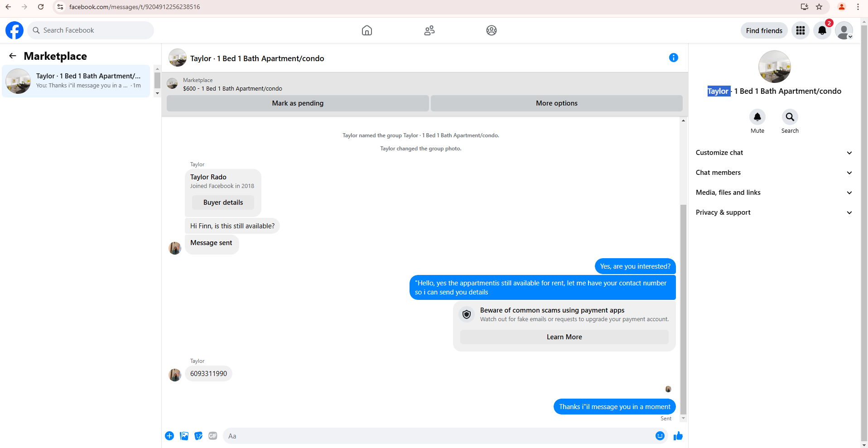Click the Find friends button
The width and height of the screenshot is (868, 448).
click(764, 30)
